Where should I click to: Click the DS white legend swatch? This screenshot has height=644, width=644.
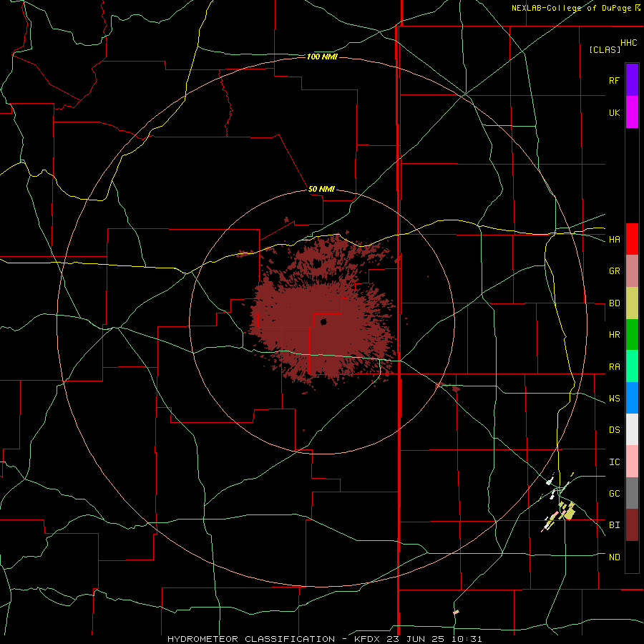(x=632, y=429)
